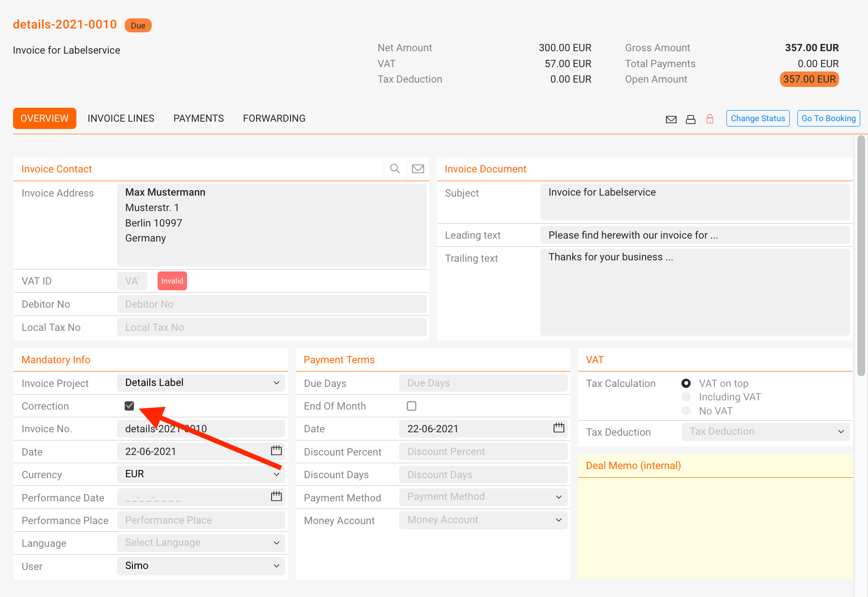868x597 pixels.
Task: Open calendar picker for Mandatory Info Date
Action: (x=276, y=451)
